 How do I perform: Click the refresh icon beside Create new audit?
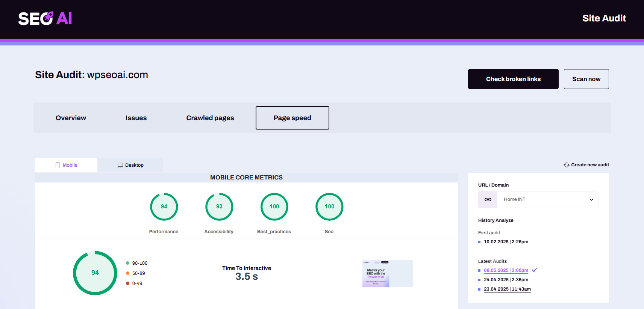(x=567, y=165)
